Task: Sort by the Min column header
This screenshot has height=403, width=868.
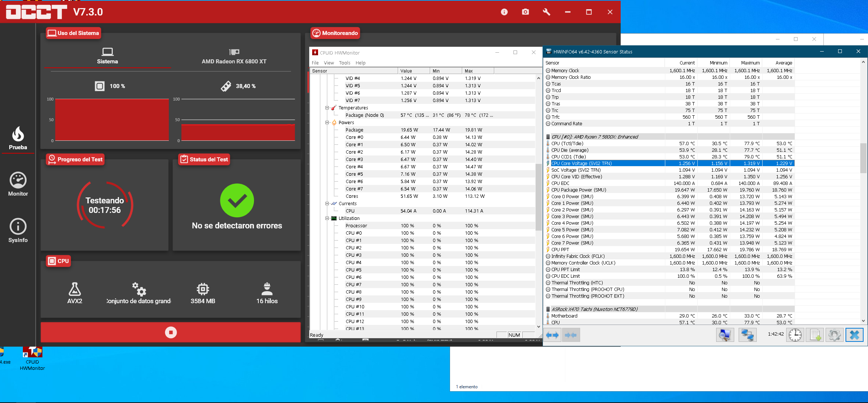Action: [x=446, y=71]
